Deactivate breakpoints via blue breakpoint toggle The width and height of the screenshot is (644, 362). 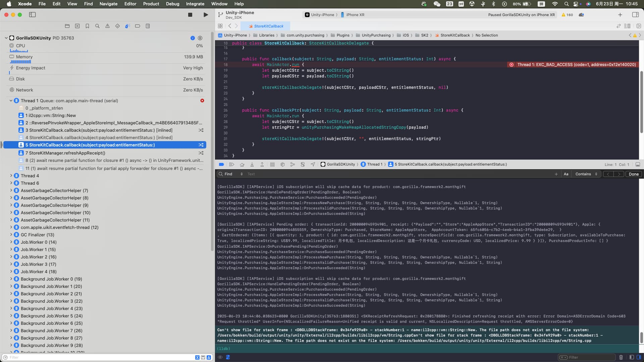tap(221, 164)
